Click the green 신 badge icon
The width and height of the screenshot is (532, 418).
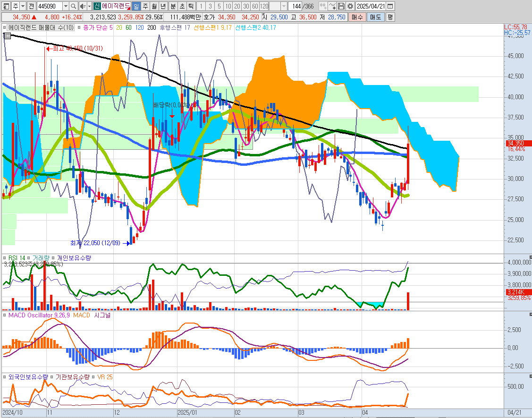tap(97, 6)
